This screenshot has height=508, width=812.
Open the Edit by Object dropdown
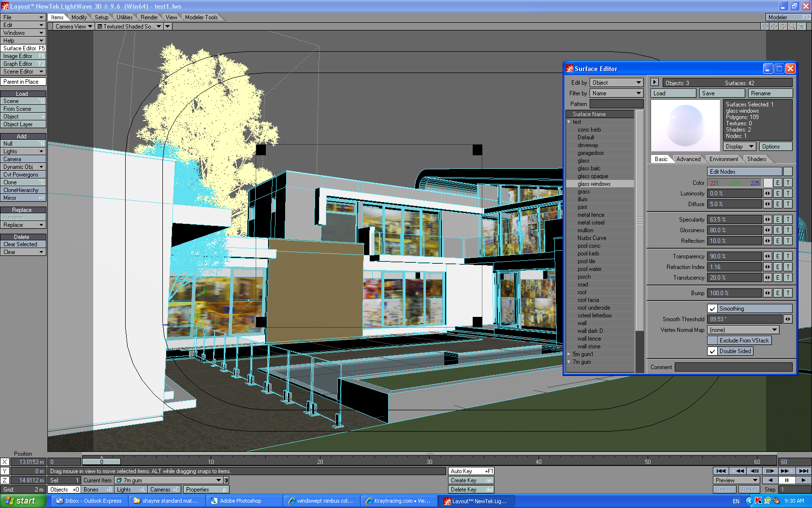click(x=616, y=83)
